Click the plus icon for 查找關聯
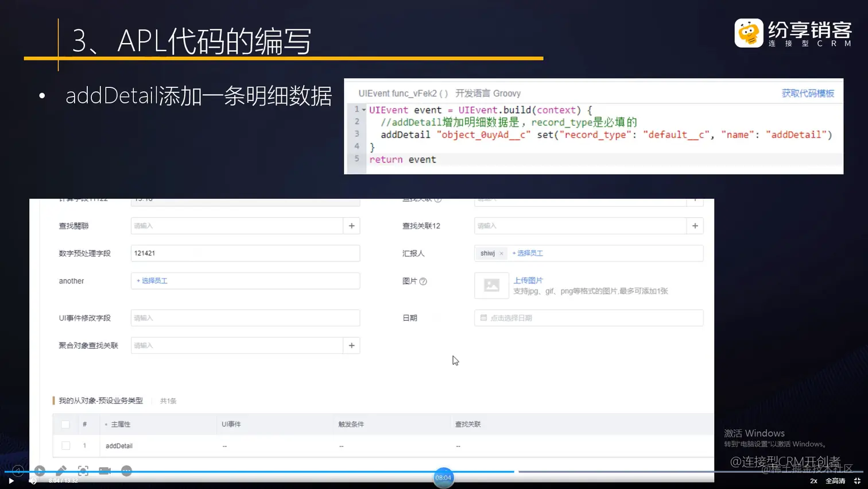The width and height of the screenshot is (868, 489). 352,226
